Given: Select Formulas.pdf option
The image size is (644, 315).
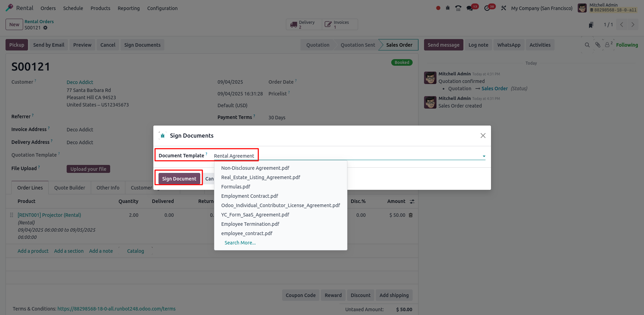Looking at the screenshot, I should click(281, 187).
